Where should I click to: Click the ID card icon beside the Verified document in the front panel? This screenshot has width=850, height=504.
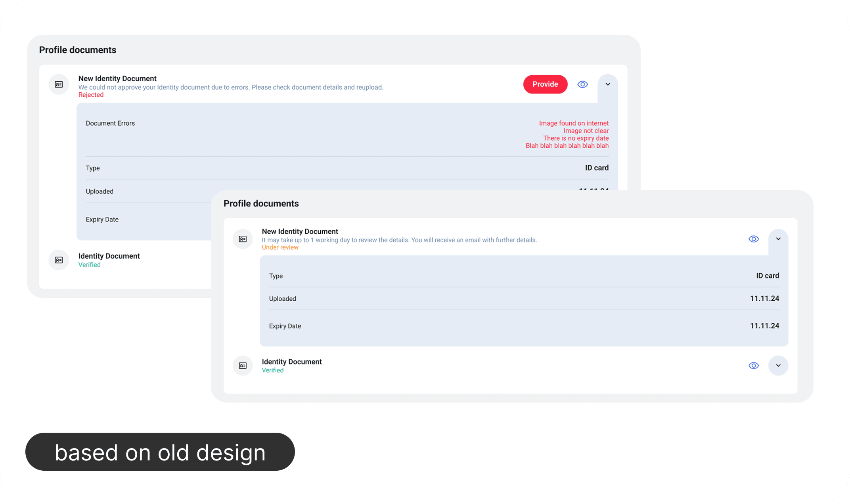click(243, 366)
